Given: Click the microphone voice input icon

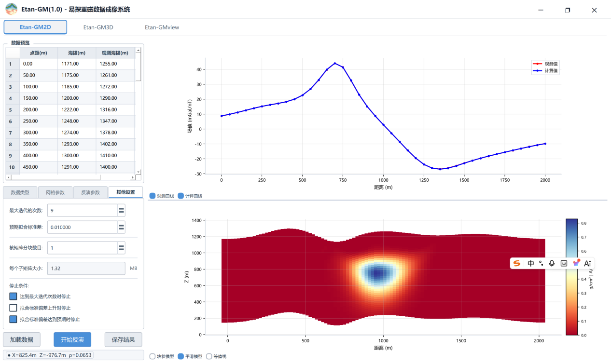Looking at the screenshot, I should (x=552, y=263).
